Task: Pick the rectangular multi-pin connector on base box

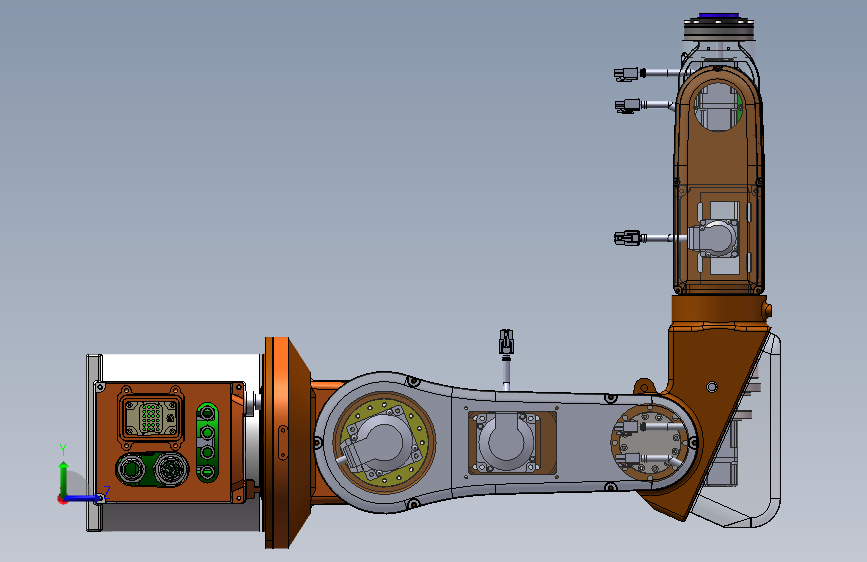Action: [150, 418]
